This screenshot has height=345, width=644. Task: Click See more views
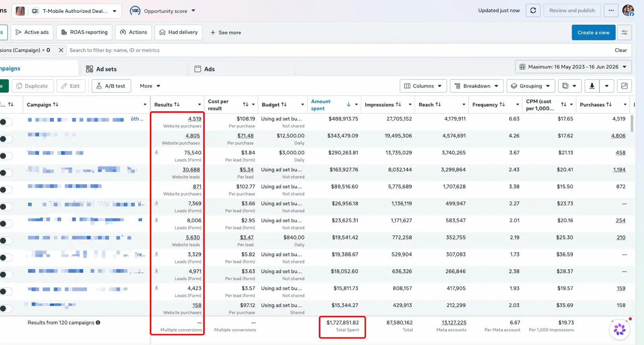pyautogui.click(x=226, y=33)
